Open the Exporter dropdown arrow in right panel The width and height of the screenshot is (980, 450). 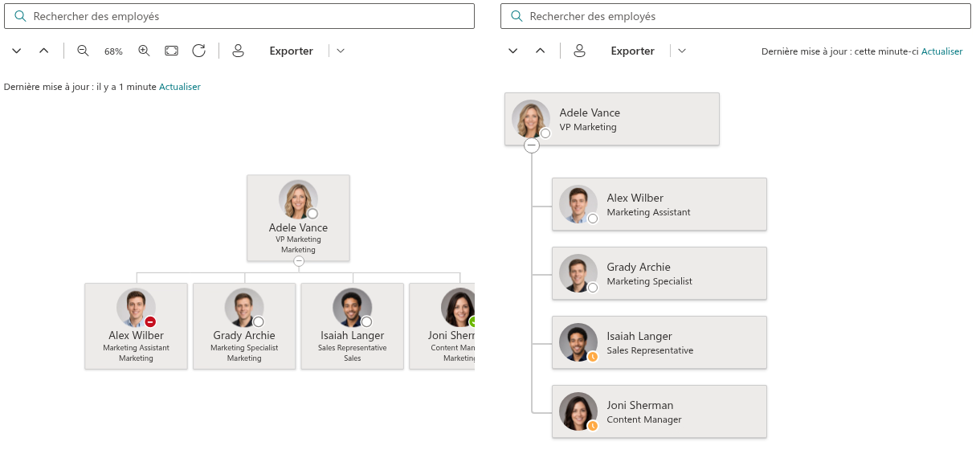pyautogui.click(x=682, y=51)
